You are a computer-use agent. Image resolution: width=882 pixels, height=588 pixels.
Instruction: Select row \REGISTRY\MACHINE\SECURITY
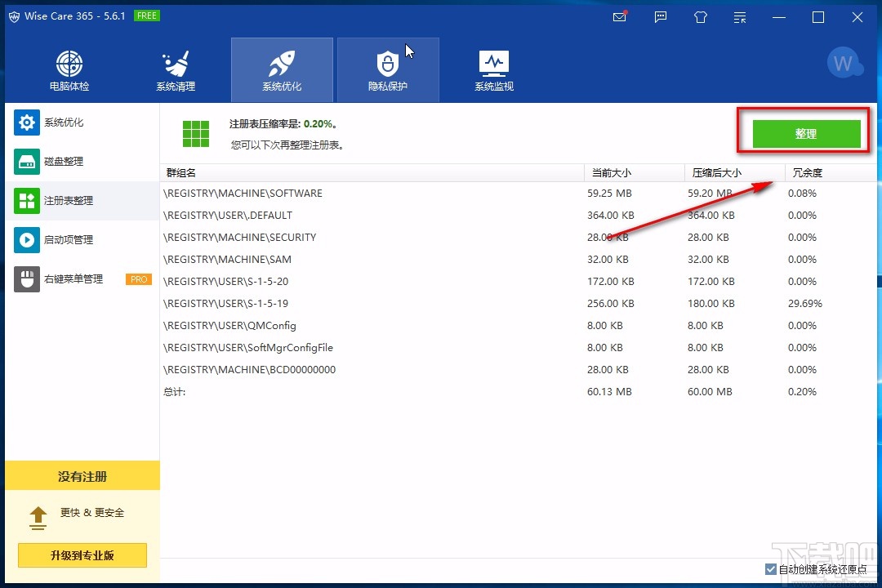click(x=518, y=237)
